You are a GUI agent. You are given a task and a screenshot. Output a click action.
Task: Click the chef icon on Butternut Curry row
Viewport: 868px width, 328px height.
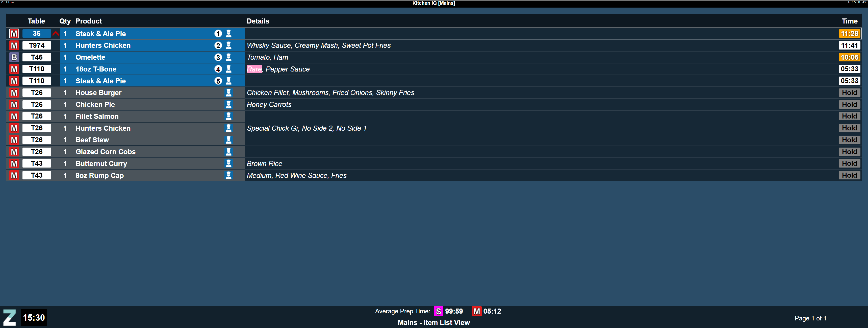tap(228, 163)
